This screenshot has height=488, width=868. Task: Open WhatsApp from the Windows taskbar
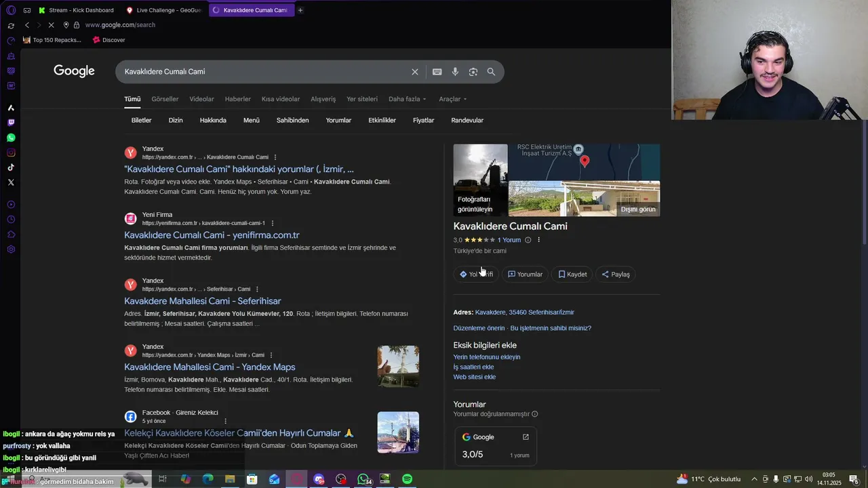[x=363, y=479]
